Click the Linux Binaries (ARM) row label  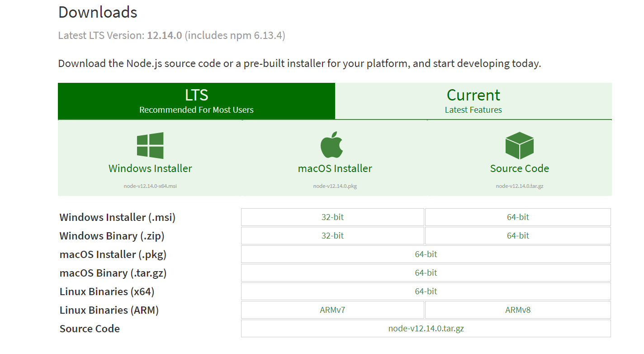[x=109, y=310]
